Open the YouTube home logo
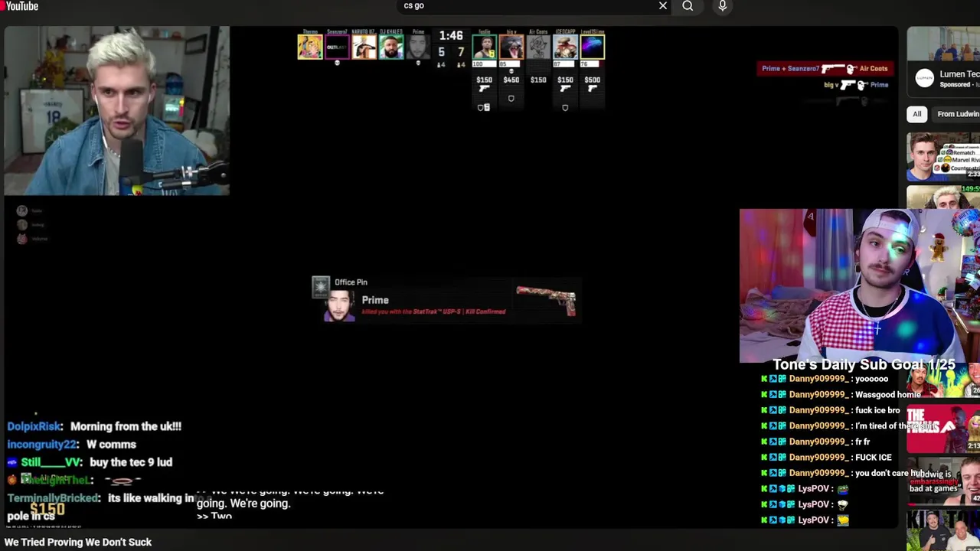 pyautogui.click(x=20, y=6)
